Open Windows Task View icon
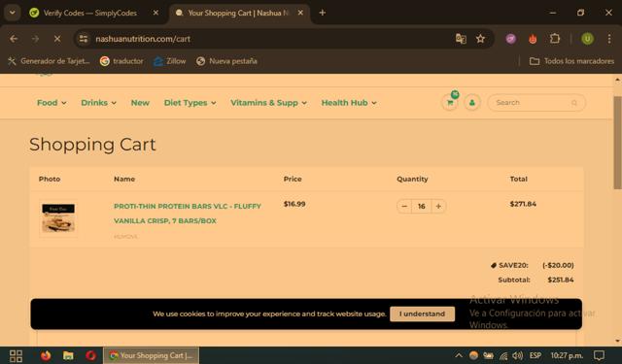This screenshot has height=364, width=622. pyautogui.click(x=16, y=355)
